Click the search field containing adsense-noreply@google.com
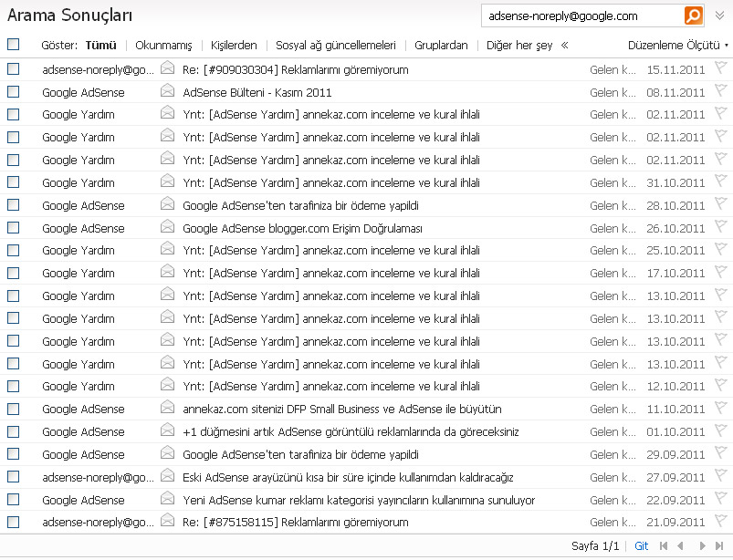Viewport: 733px width, 560px height. point(581,16)
